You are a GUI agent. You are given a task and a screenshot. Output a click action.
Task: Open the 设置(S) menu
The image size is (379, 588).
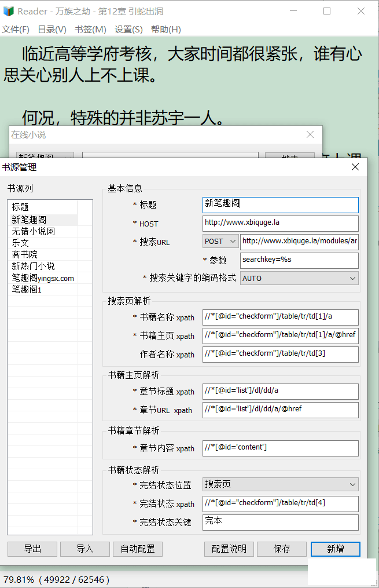pos(128,29)
